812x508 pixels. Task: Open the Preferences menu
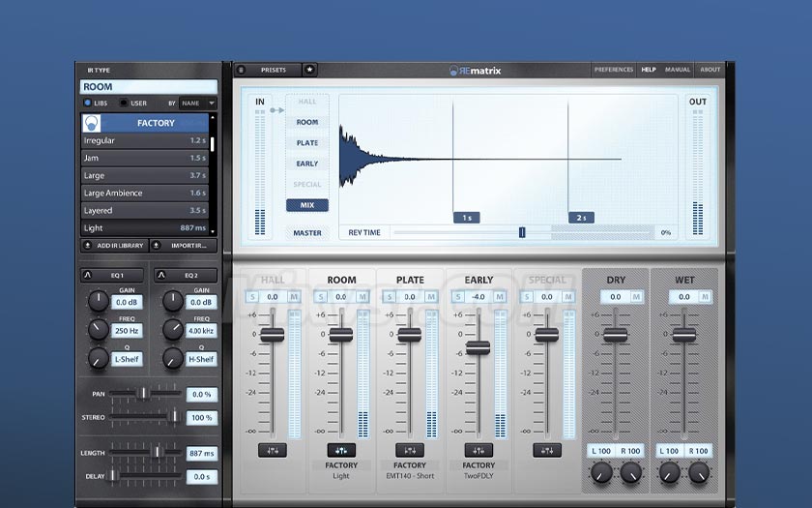tap(614, 70)
